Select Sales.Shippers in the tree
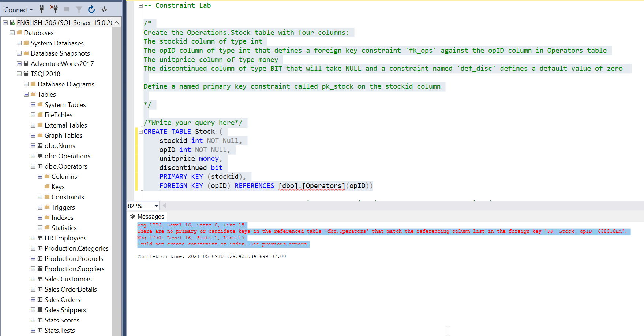Image resolution: width=644 pixels, height=336 pixels. point(65,310)
